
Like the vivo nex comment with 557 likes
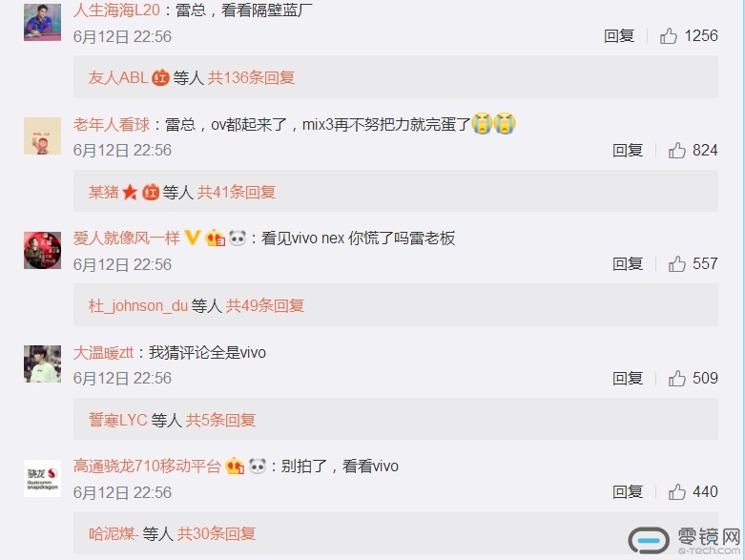tap(676, 263)
